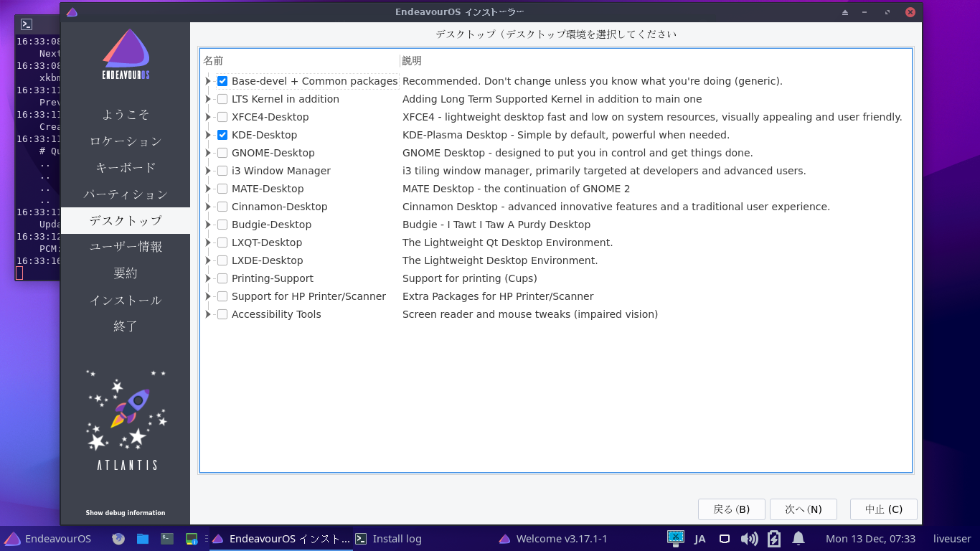Go to the 要約 step in sidebar

126,273
